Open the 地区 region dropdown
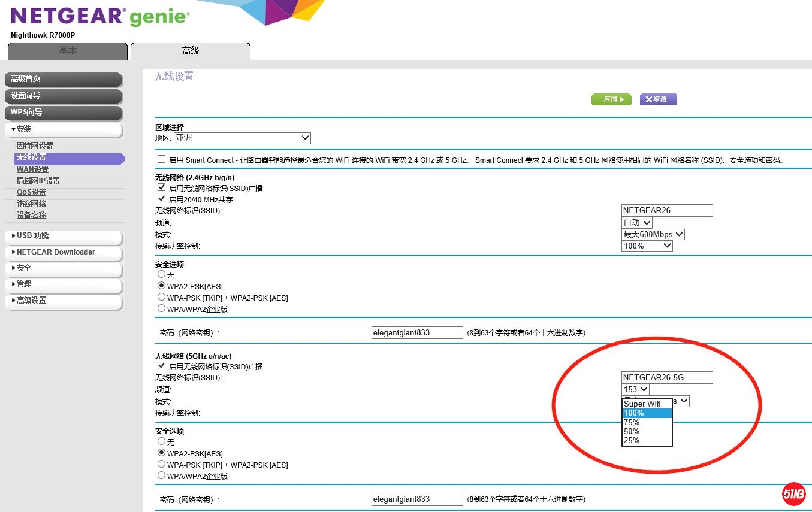Image resolution: width=812 pixels, height=512 pixels. coord(242,138)
